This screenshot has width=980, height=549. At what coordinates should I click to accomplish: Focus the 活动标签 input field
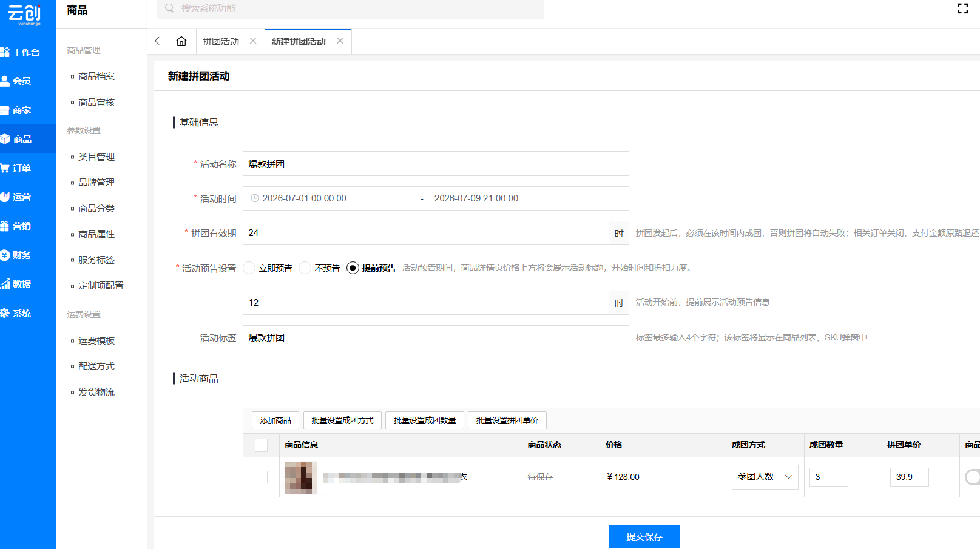pyautogui.click(x=436, y=337)
